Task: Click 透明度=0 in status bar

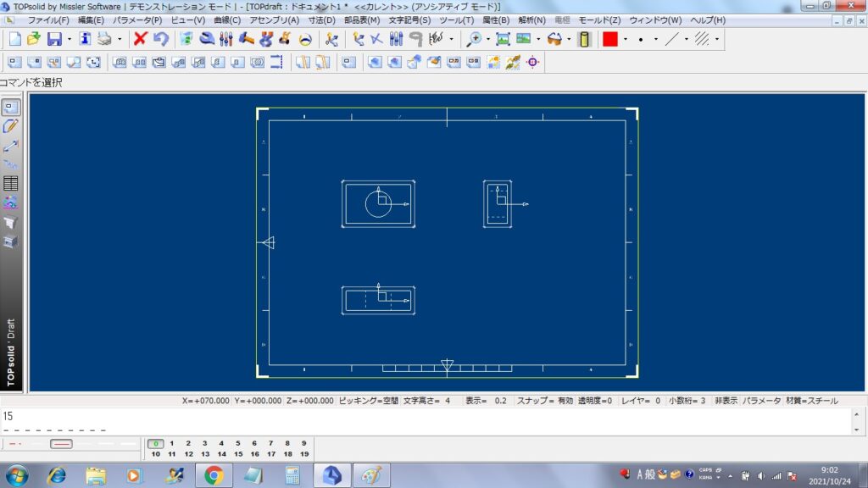Action: coord(595,401)
